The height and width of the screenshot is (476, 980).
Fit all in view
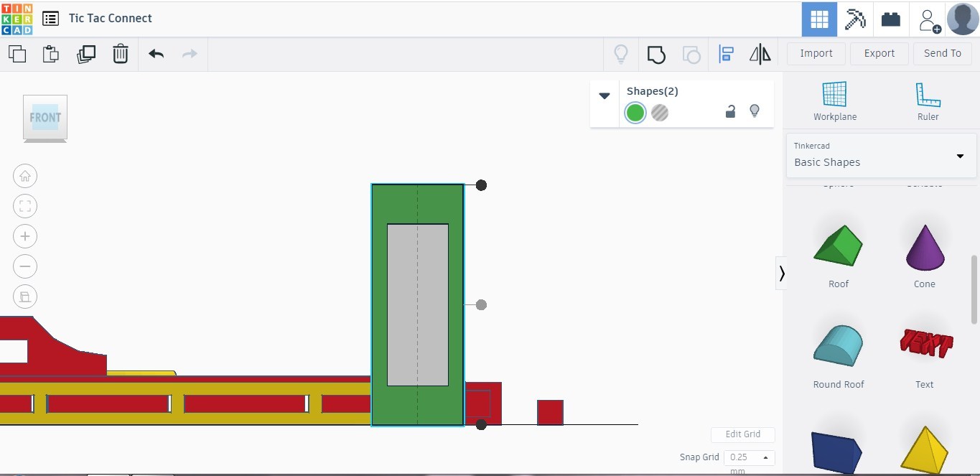(25, 206)
